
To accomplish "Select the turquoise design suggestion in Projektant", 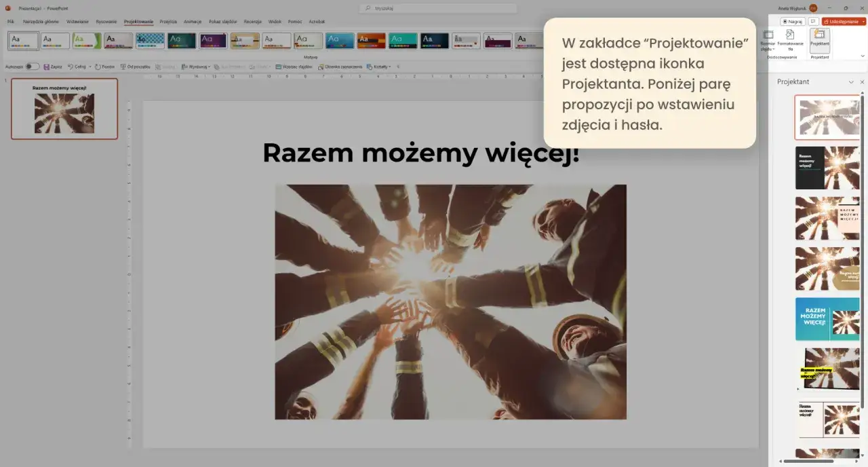I will click(x=827, y=319).
